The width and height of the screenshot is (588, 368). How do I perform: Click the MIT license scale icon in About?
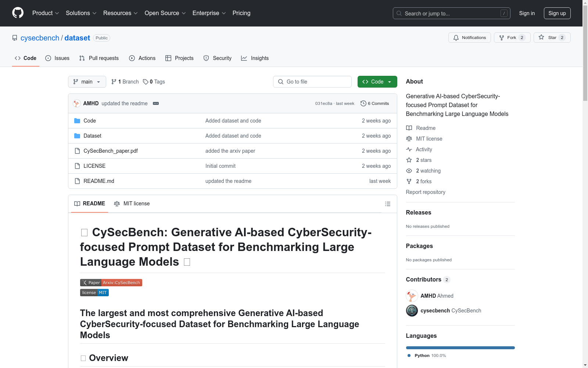coord(409,139)
